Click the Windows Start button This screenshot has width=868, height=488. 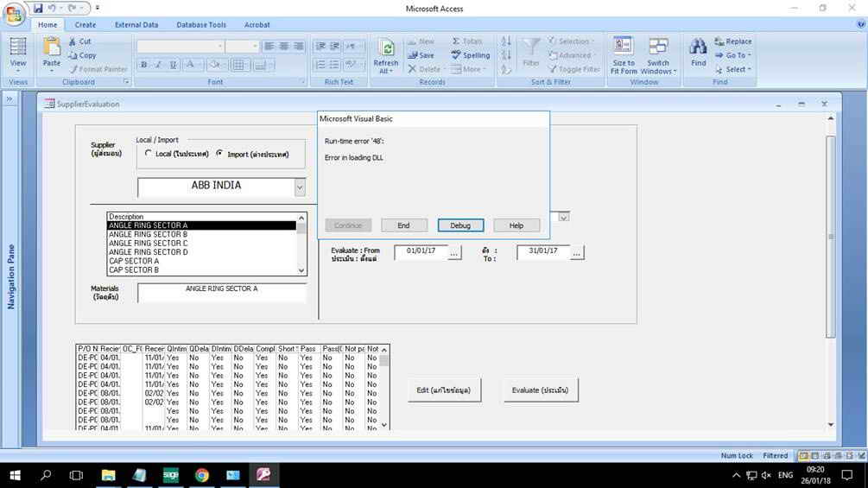[15, 475]
